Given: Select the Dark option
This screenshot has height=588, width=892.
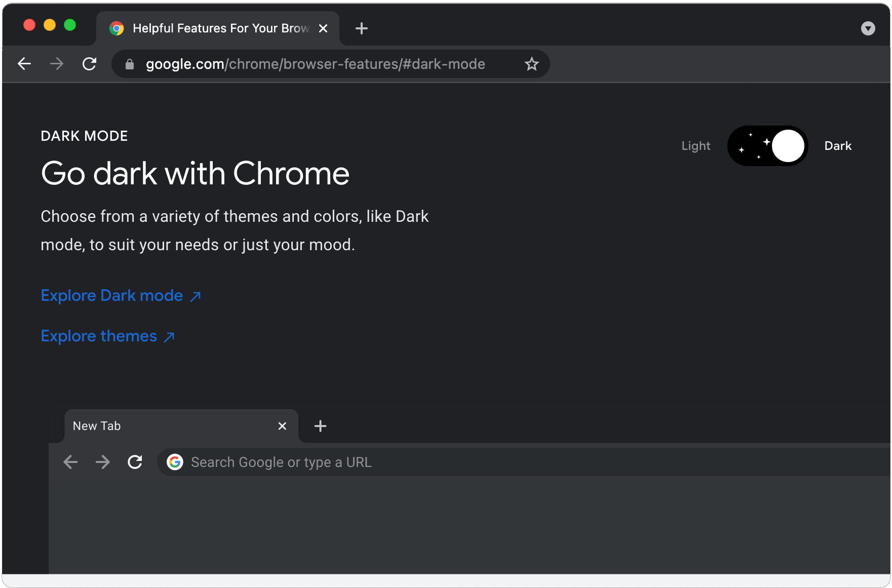Looking at the screenshot, I should (x=838, y=146).
